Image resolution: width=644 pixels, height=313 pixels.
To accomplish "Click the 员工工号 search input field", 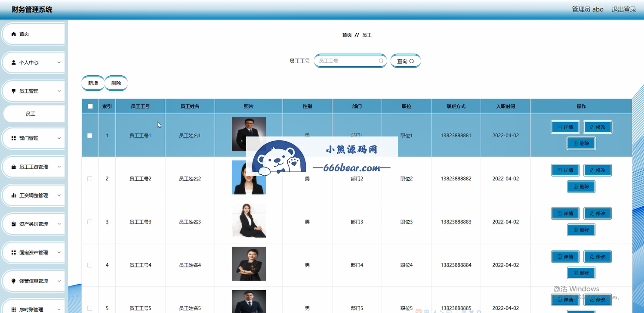I will click(350, 61).
